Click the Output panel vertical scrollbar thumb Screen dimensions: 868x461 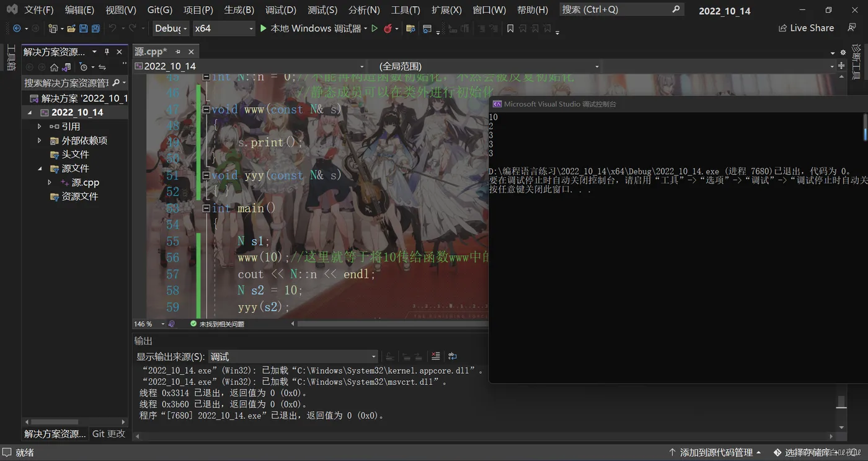coord(841,403)
